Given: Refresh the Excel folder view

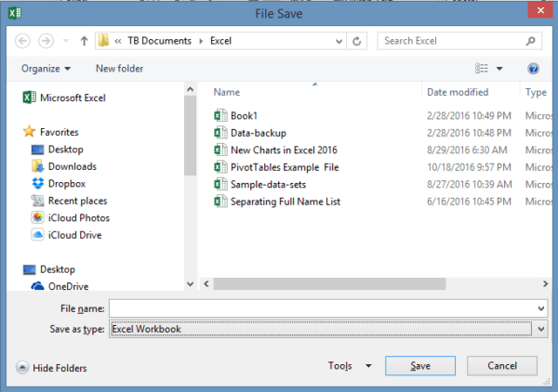Looking at the screenshot, I should [x=356, y=41].
